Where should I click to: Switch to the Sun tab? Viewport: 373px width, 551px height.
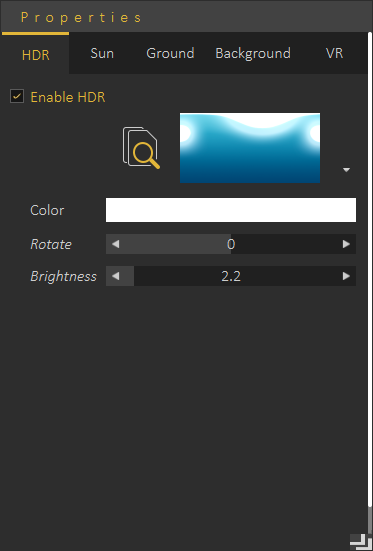coord(102,53)
